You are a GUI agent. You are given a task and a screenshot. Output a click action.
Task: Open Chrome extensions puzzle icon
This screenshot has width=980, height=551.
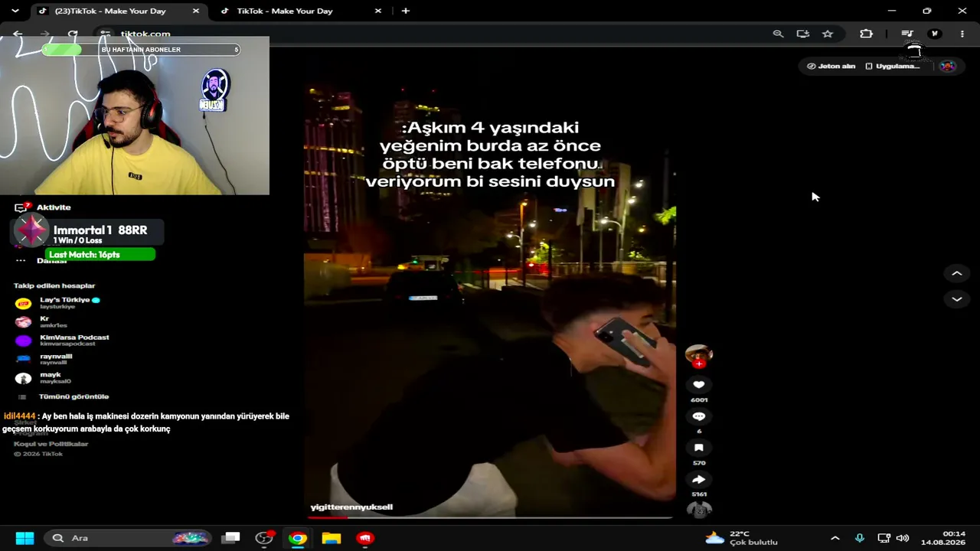click(867, 34)
